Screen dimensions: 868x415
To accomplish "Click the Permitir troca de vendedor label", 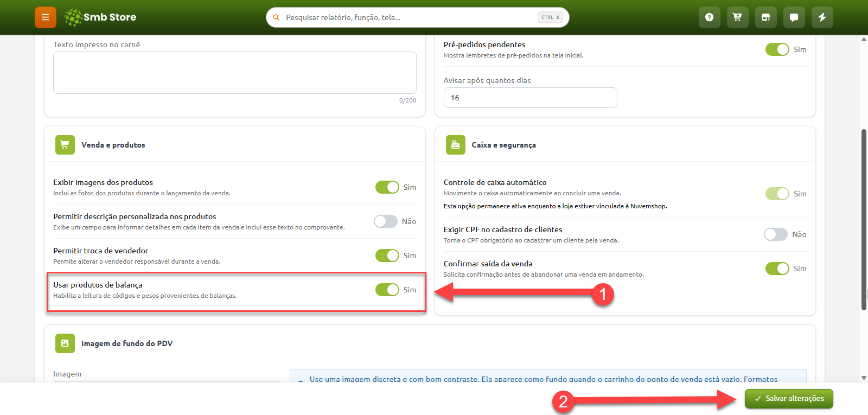I will pyautogui.click(x=100, y=251).
